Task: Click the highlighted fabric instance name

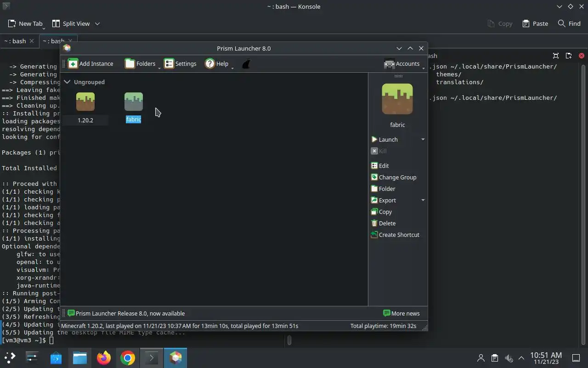Action: (134, 119)
